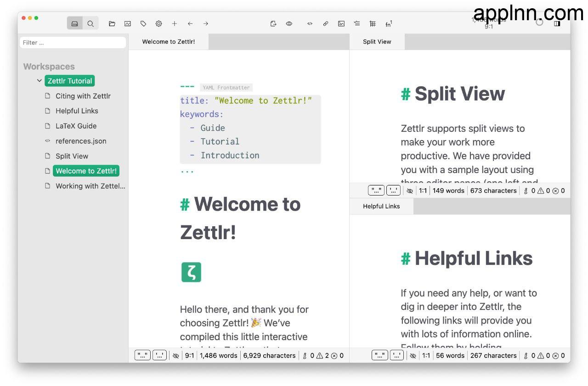The image size is (588, 386).
Task: Click the info icon after 267 characters
Action: tap(526, 356)
